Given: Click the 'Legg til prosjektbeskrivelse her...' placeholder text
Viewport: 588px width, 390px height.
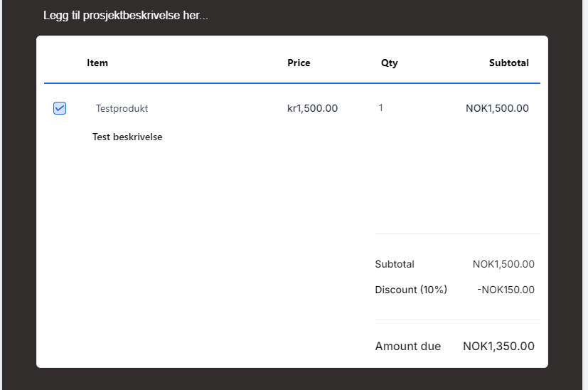Looking at the screenshot, I should (125, 15).
